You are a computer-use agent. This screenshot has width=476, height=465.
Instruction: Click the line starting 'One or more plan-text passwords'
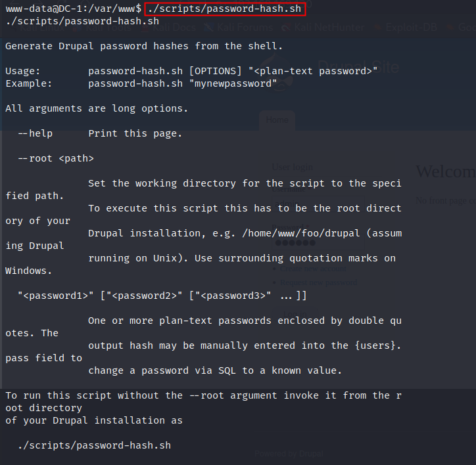click(x=245, y=321)
